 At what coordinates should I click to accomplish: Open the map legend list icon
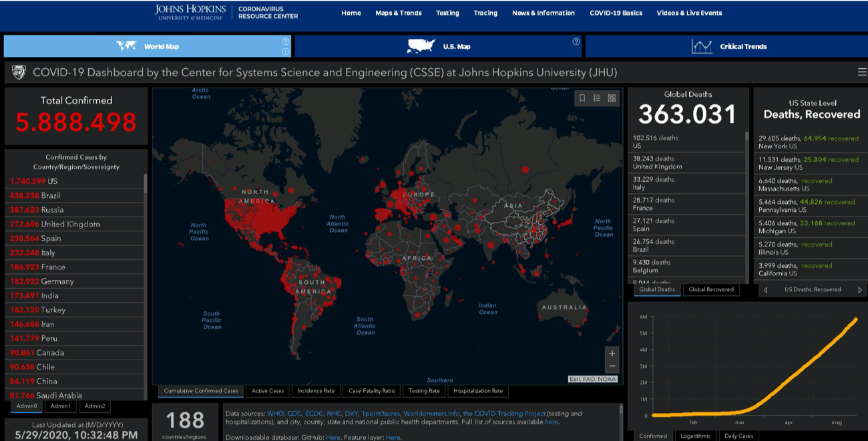click(597, 98)
